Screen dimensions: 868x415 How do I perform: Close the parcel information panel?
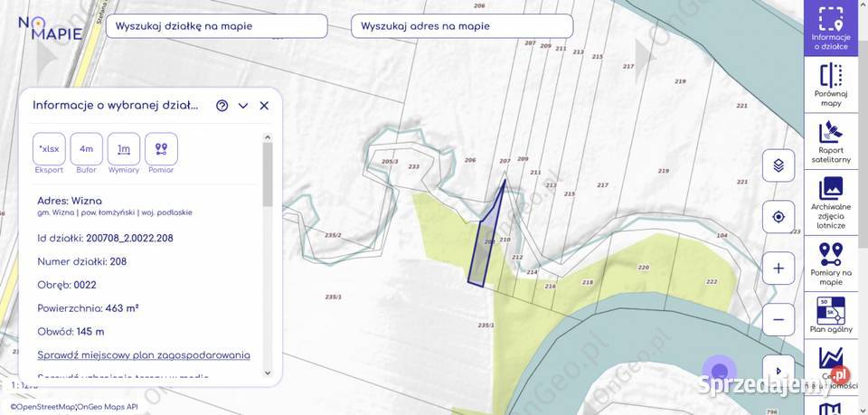pyautogui.click(x=264, y=106)
